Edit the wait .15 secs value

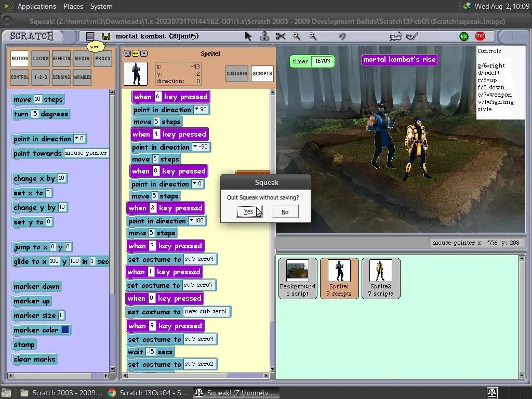coord(151,352)
